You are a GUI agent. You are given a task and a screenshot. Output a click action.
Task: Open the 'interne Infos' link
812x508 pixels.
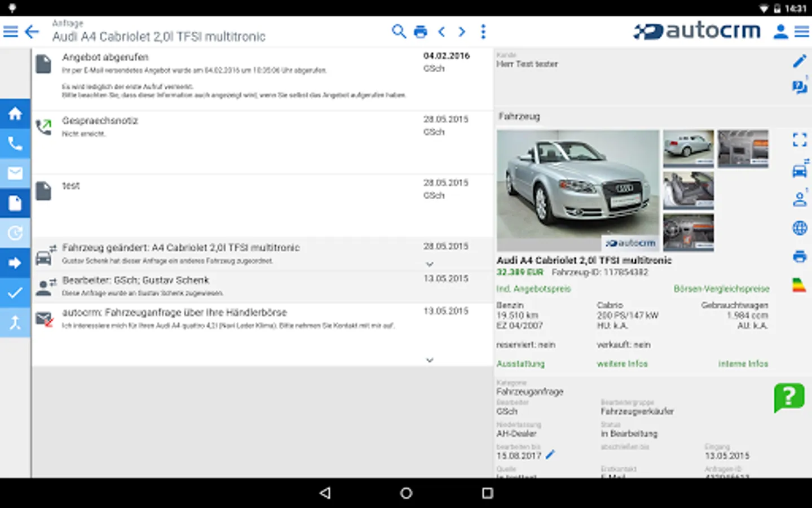point(743,364)
